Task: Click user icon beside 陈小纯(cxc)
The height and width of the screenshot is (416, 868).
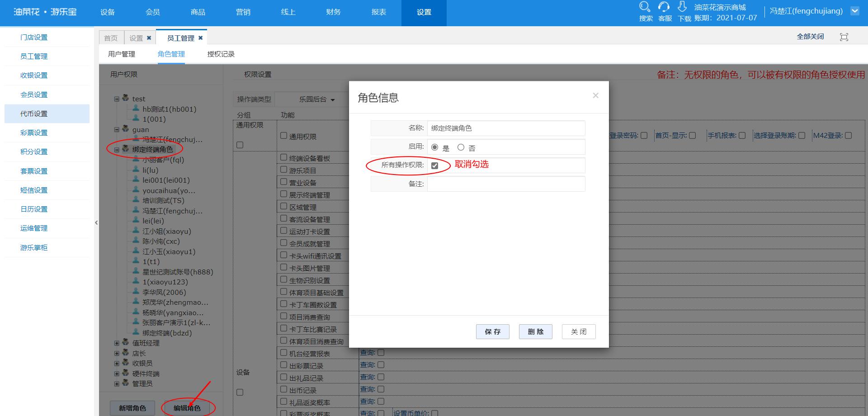Action: tap(136, 241)
